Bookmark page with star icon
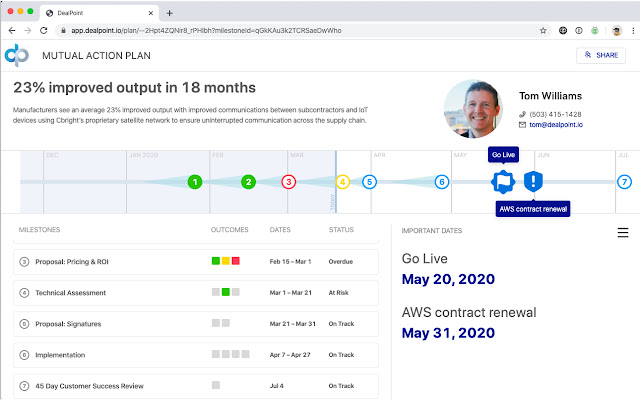Image resolution: width=640 pixels, height=400 pixels. click(x=543, y=31)
